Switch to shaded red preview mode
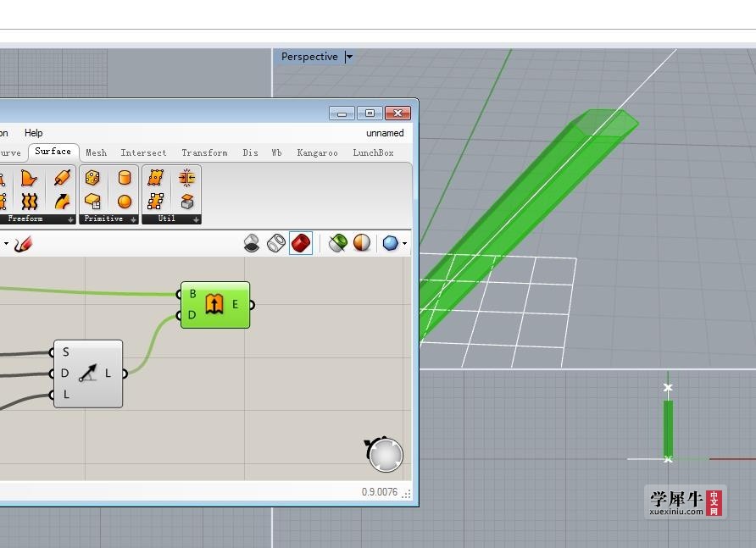 301,243
